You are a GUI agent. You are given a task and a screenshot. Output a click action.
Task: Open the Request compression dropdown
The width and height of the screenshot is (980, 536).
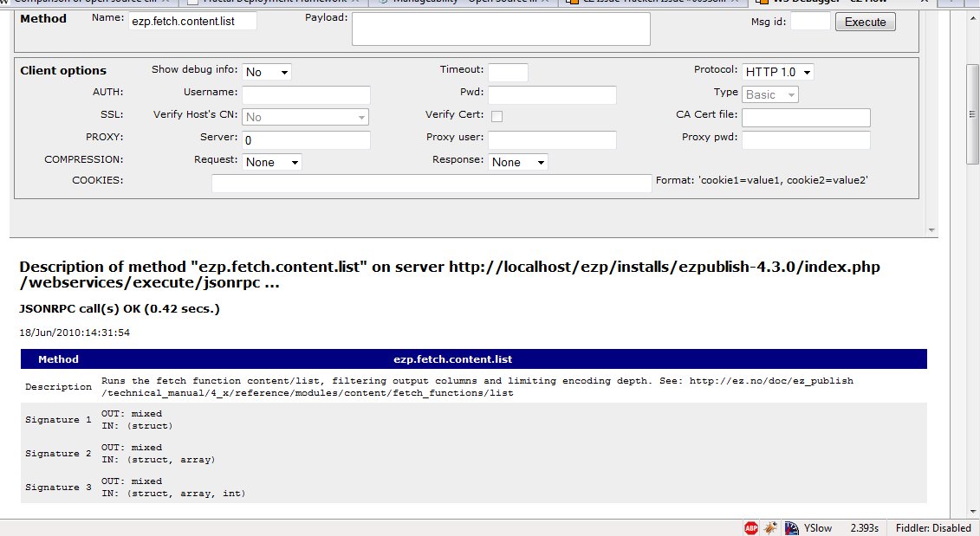click(x=272, y=162)
